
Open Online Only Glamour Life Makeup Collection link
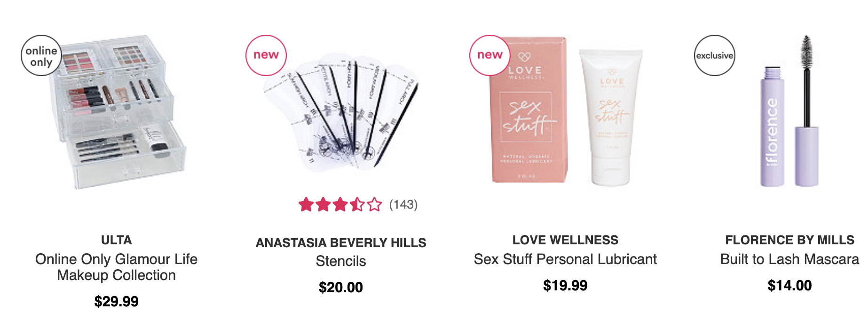coord(117,267)
